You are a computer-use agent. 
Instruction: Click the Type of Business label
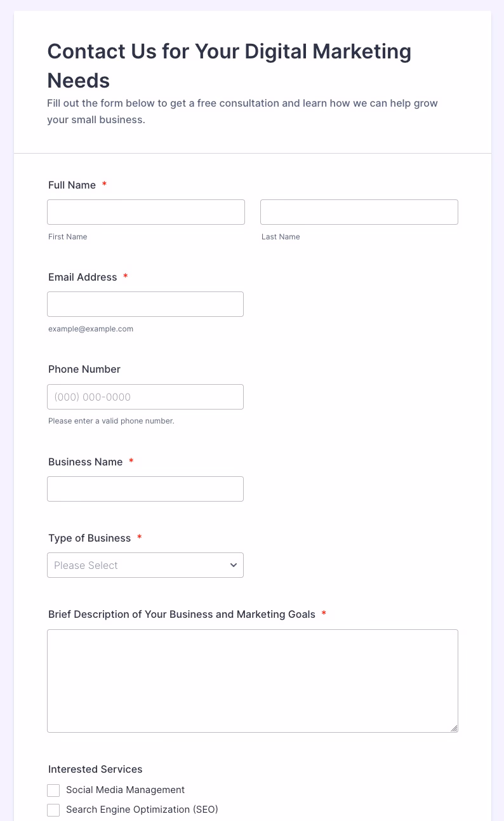[x=90, y=538]
